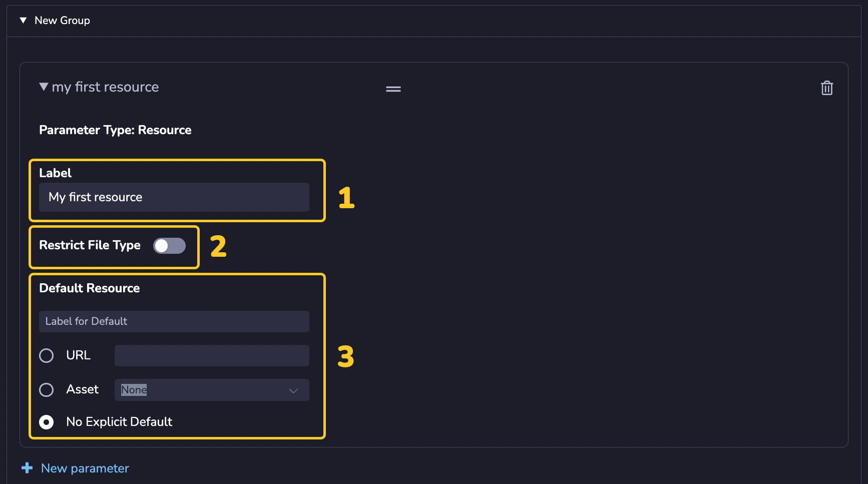
Task: Click the New parameter link
Action: (x=85, y=468)
